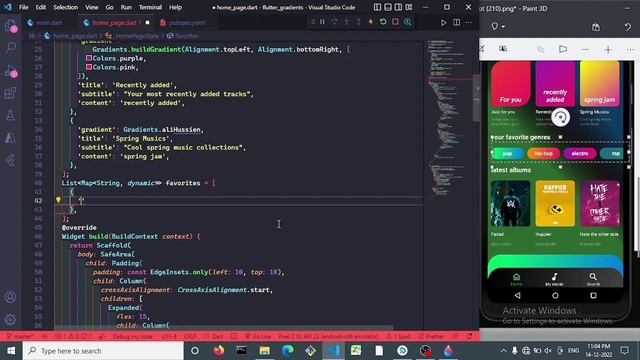Click the Paint 3D 3D view flag icon
The height and width of the screenshot is (360, 640).
563,49
